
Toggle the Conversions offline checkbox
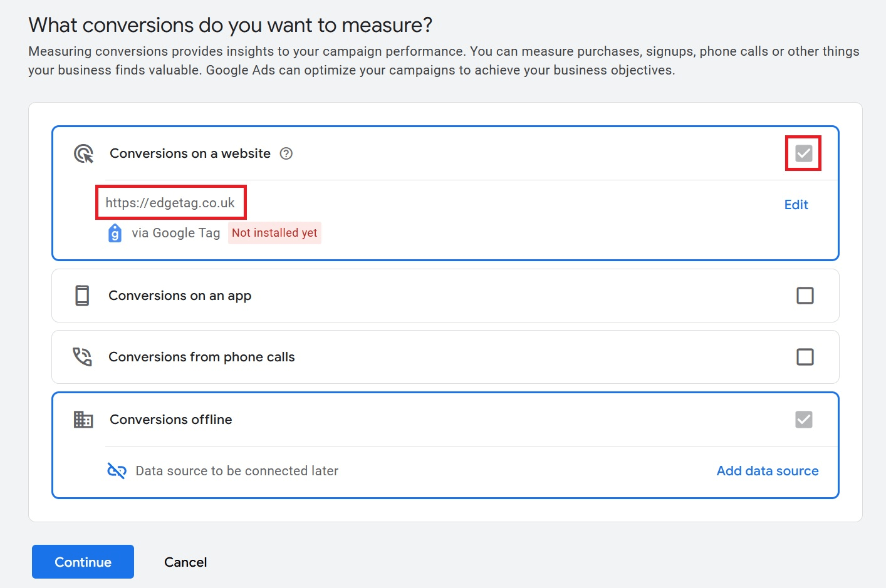point(804,420)
